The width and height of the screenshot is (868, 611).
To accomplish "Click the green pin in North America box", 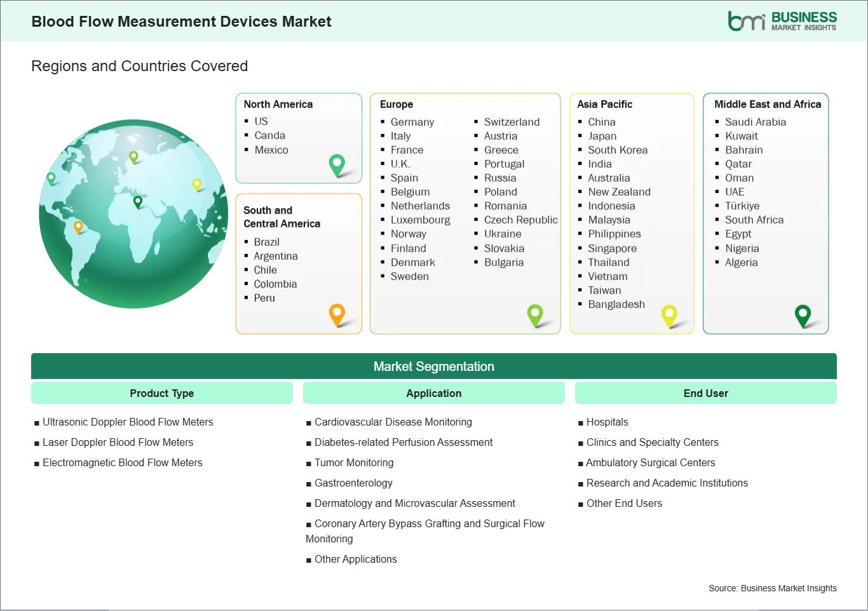I will (x=337, y=164).
